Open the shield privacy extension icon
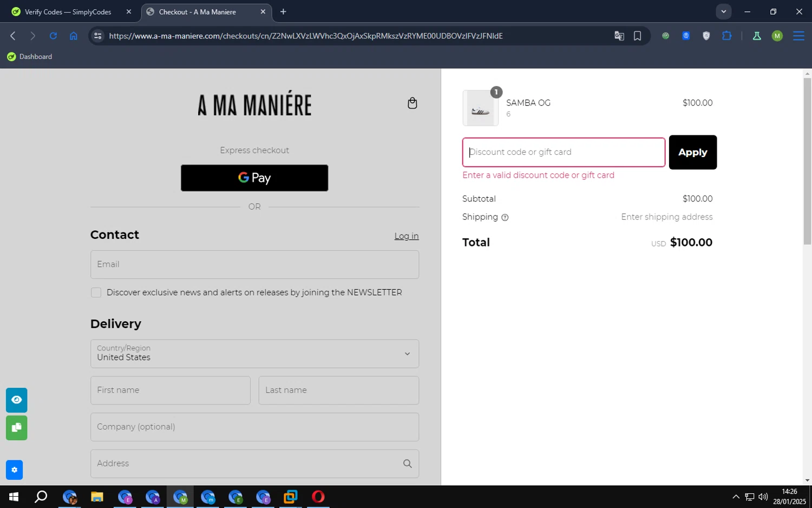 [706, 36]
